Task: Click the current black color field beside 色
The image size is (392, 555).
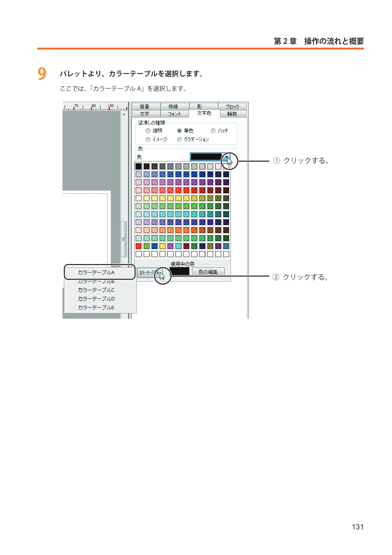Action: point(206,157)
